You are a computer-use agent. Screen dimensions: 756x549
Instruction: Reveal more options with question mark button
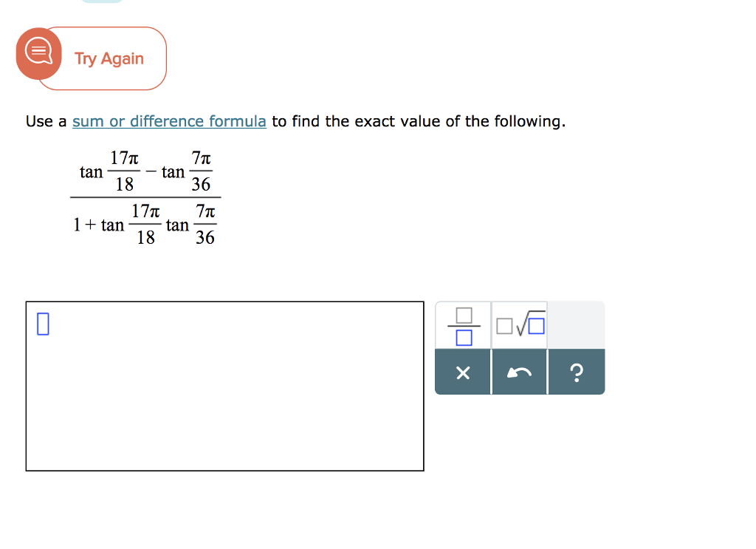(x=577, y=373)
